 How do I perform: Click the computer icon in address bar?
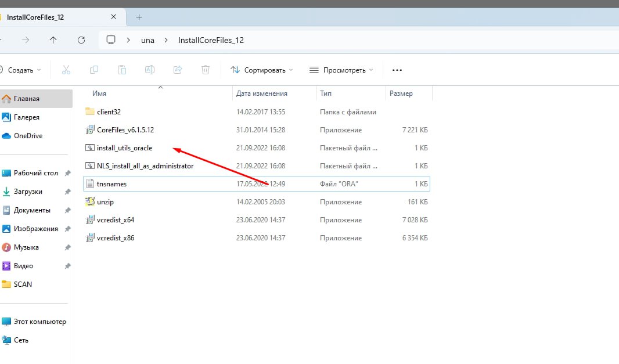[111, 40]
